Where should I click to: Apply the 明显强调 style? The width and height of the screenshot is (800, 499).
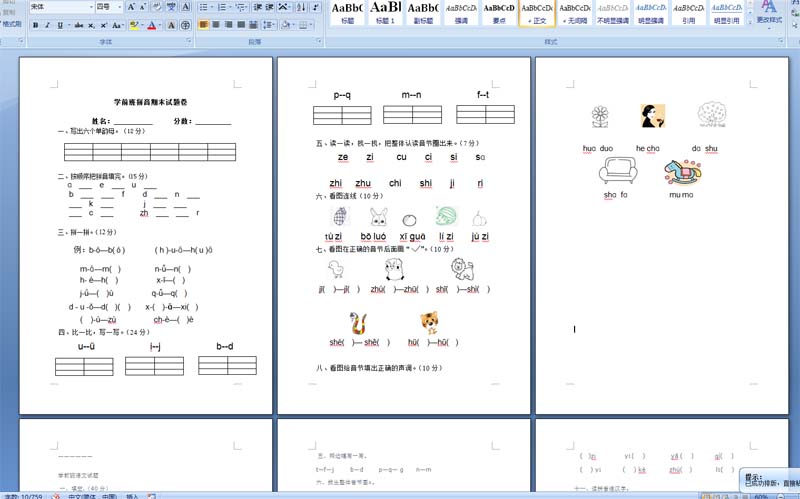(x=651, y=13)
